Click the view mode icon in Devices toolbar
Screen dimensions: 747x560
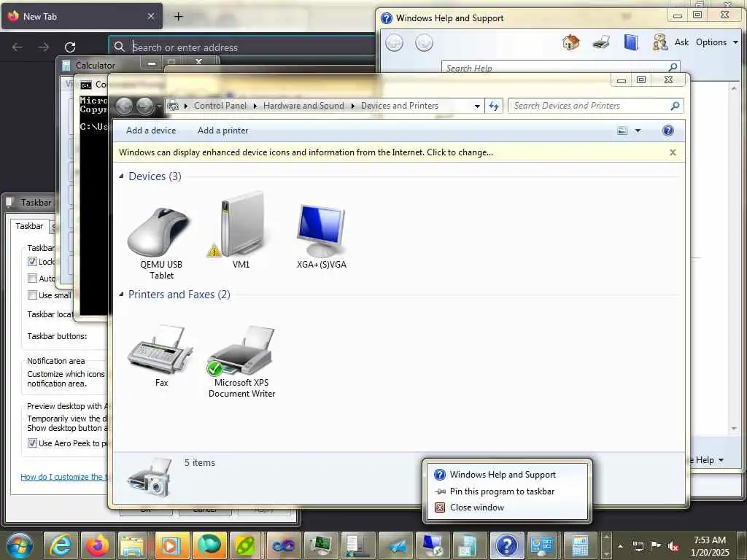pos(622,131)
